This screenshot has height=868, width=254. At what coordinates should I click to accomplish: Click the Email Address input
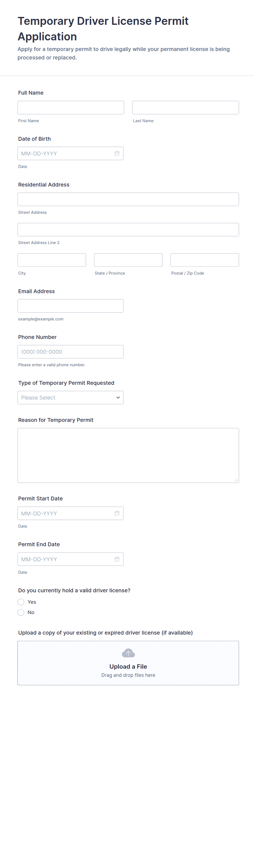(70, 306)
